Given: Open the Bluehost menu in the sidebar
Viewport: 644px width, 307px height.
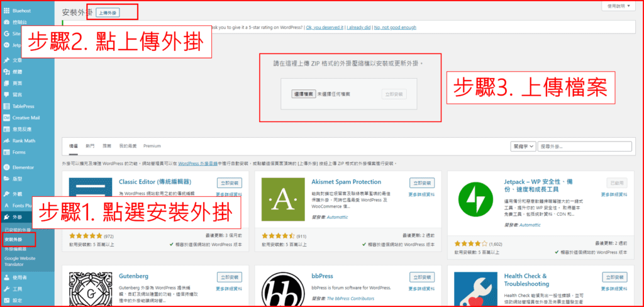Looking at the screenshot, I should click(19, 11).
